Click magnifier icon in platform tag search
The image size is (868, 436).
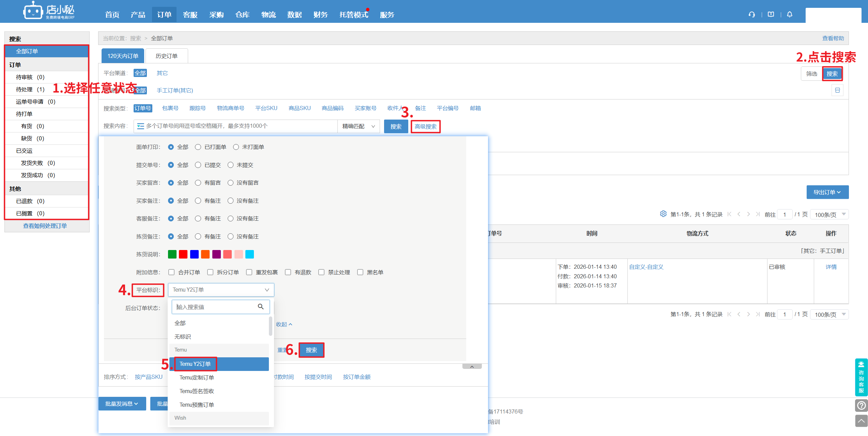tap(261, 307)
